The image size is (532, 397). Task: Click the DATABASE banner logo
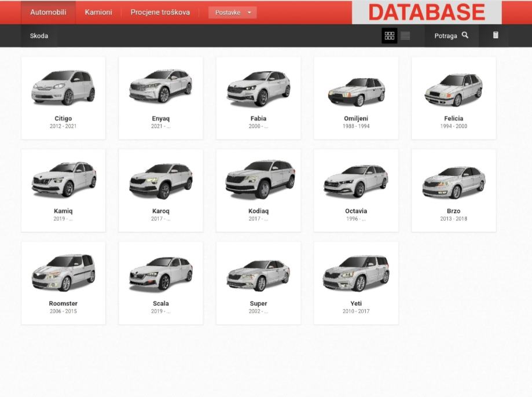(427, 13)
